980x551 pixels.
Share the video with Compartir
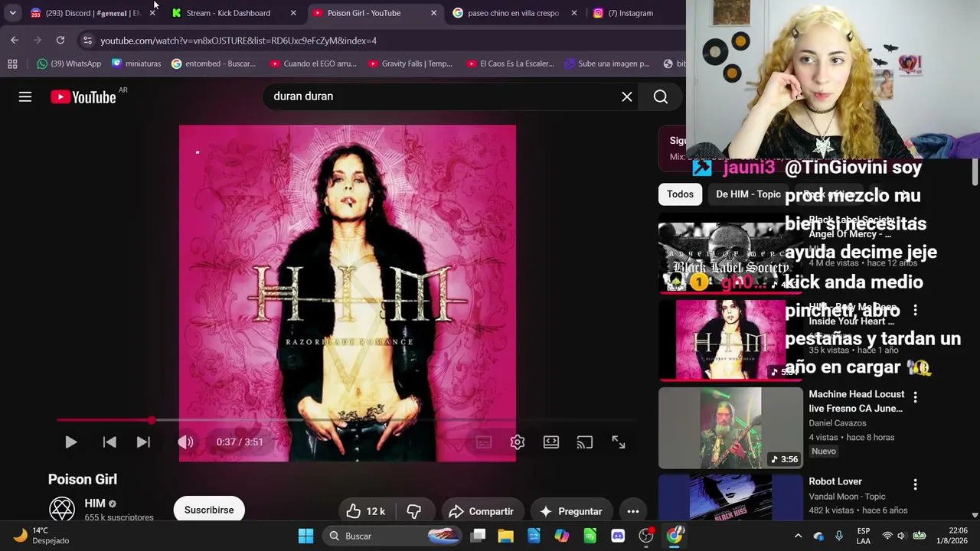(481, 511)
